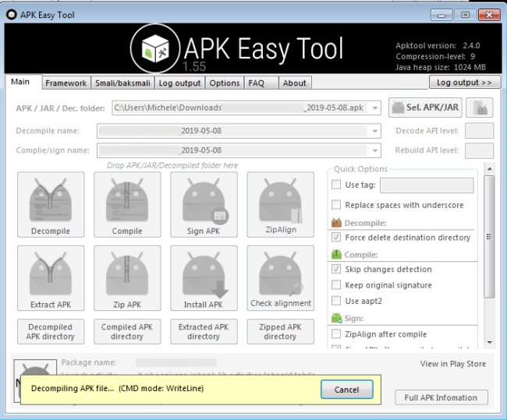This screenshot has height=420, width=507.
Task: Click the Decompile android icon button
Action: pyautogui.click(x=51, y=204)
